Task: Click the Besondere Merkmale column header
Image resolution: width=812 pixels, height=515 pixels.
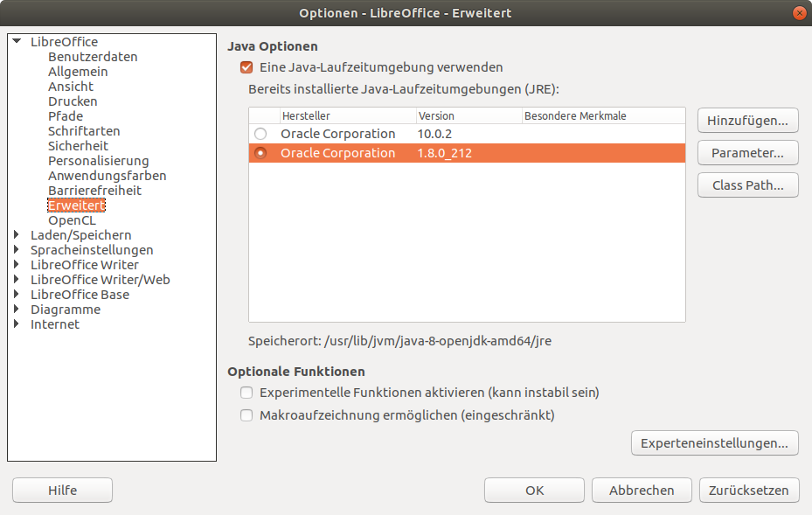Action: (x=604, y=116)
